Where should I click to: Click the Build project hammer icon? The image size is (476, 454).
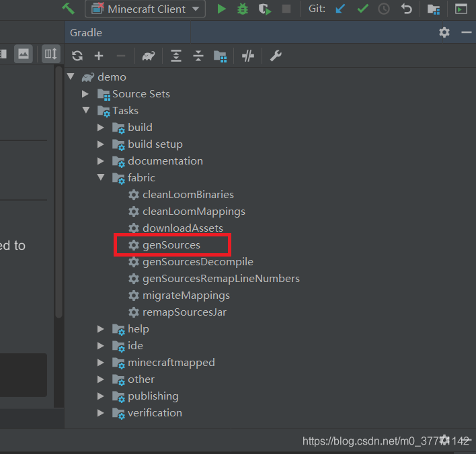(68, 9)
